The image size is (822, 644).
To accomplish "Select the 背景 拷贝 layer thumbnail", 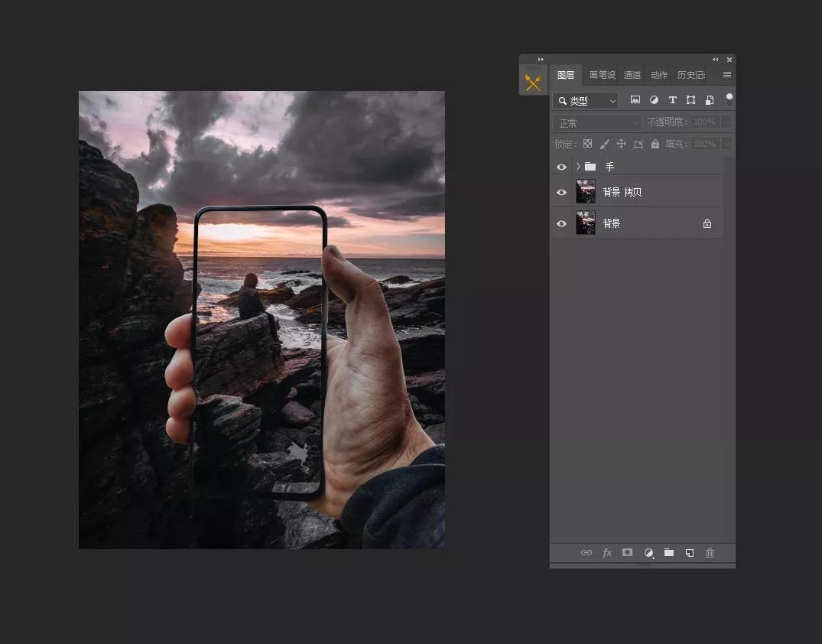I will (x=586, y=192).
